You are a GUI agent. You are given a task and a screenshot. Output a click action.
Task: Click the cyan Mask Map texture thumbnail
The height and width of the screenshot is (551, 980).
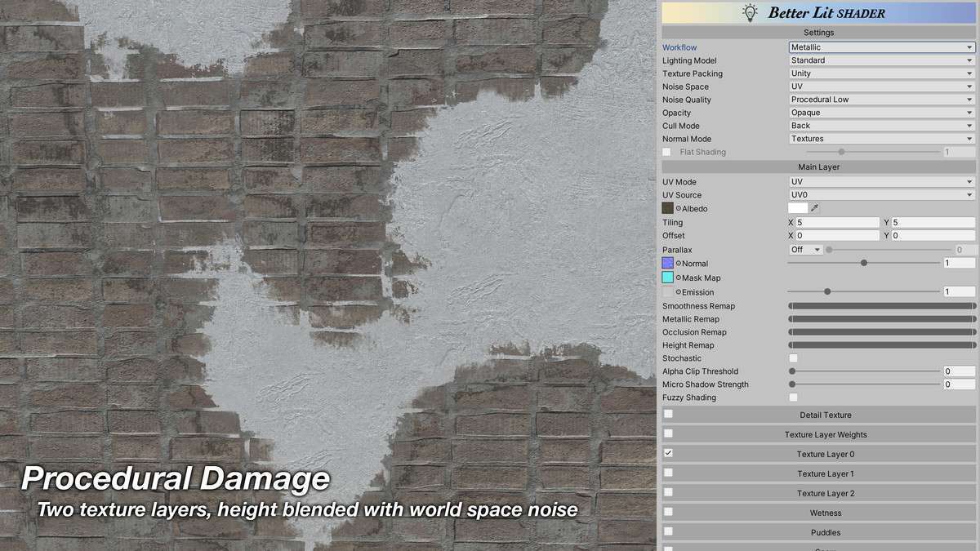[668, 278]
